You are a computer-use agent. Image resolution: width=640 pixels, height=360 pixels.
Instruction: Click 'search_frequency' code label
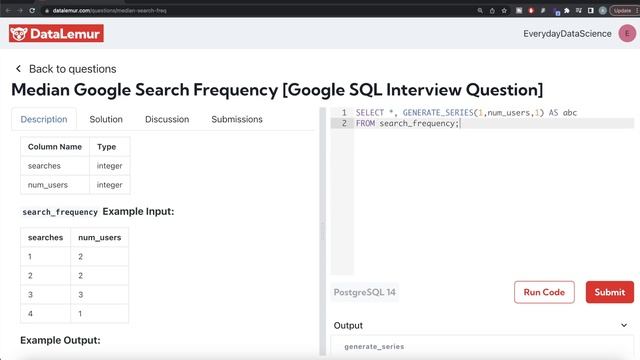(x=60, y=212)
